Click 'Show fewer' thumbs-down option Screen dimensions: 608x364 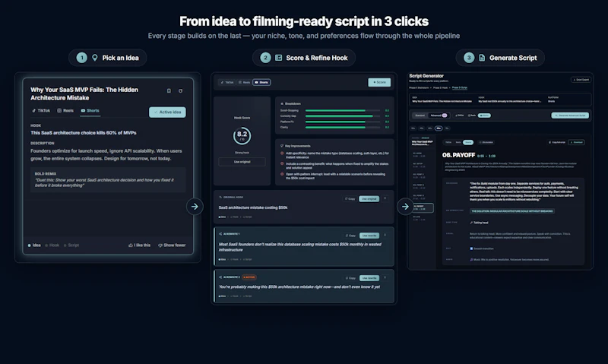(172, 245)
